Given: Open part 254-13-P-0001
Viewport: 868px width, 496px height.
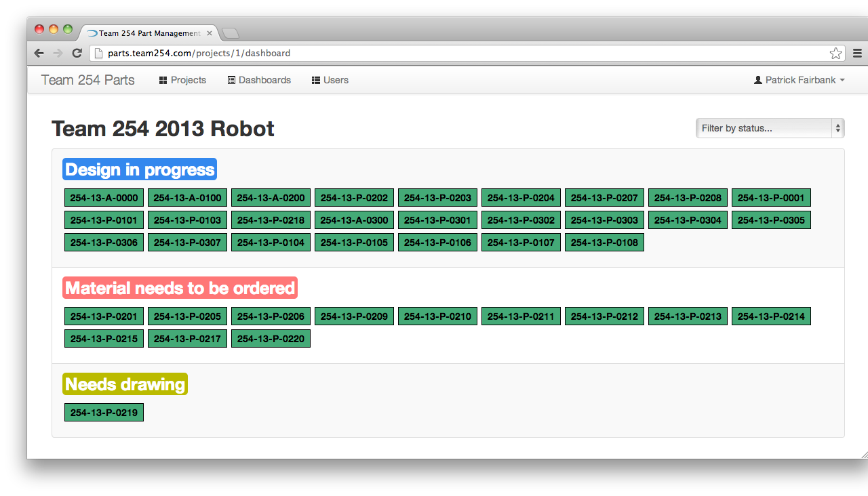Looking at the screenshot, I should click(x=771, y=198).
